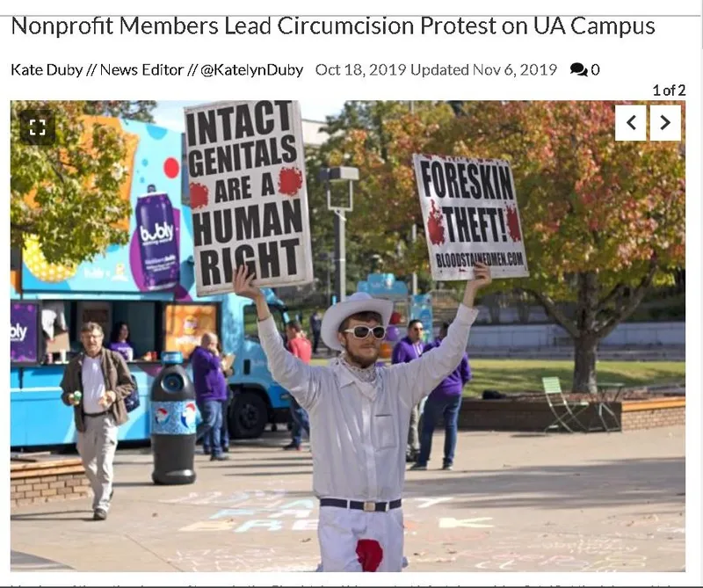Click the protester's white cowboy hat in photo
Image resolution: width=703 pixels, height=588 pixels.
[x=357, y=316]
